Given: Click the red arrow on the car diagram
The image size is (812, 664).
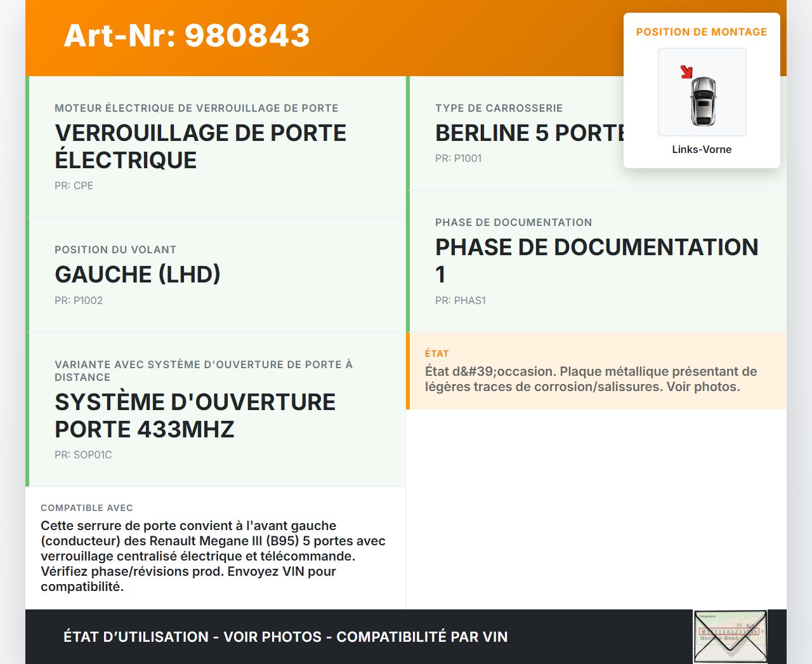Looking at the screenshot, I should (x=686, y=72).
